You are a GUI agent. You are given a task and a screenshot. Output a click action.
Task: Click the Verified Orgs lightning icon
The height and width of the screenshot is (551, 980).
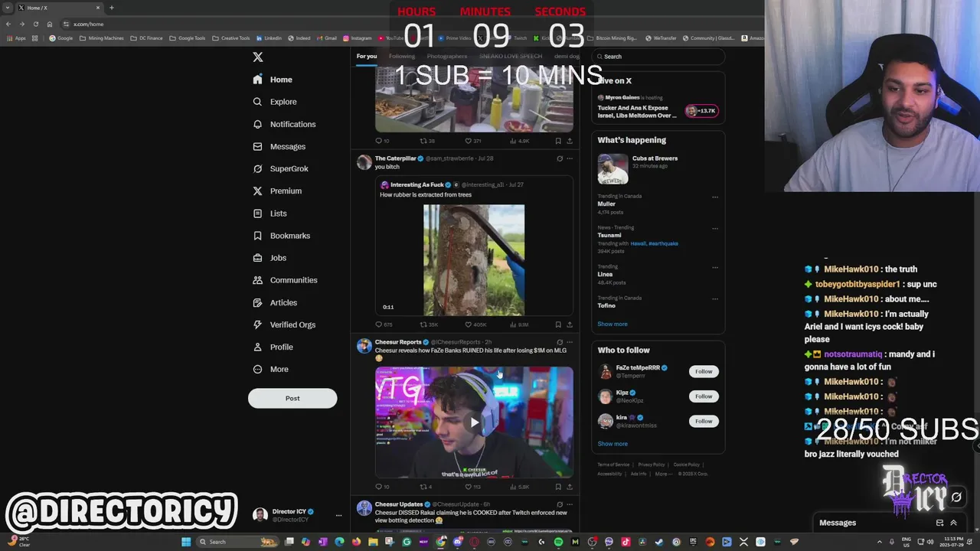(x=258, y=324)
